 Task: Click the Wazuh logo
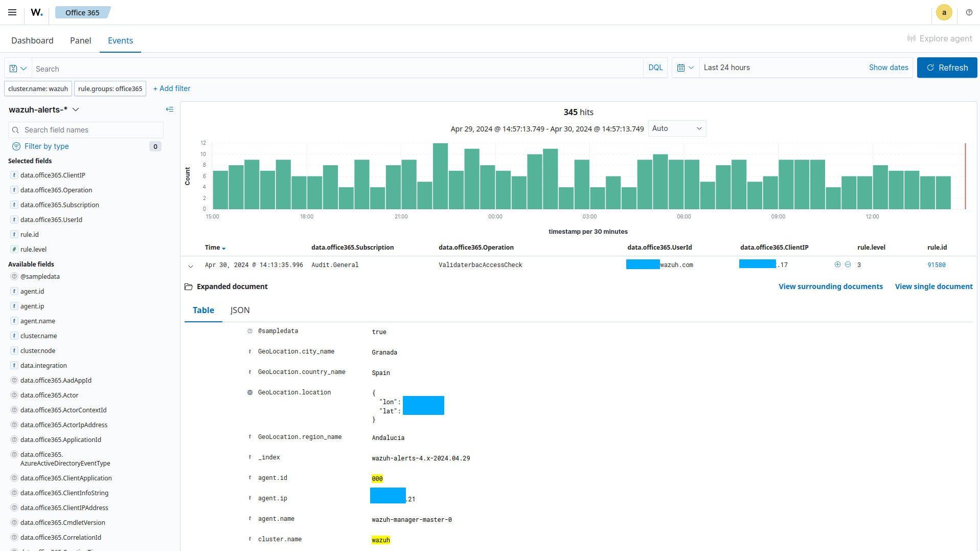36,12
